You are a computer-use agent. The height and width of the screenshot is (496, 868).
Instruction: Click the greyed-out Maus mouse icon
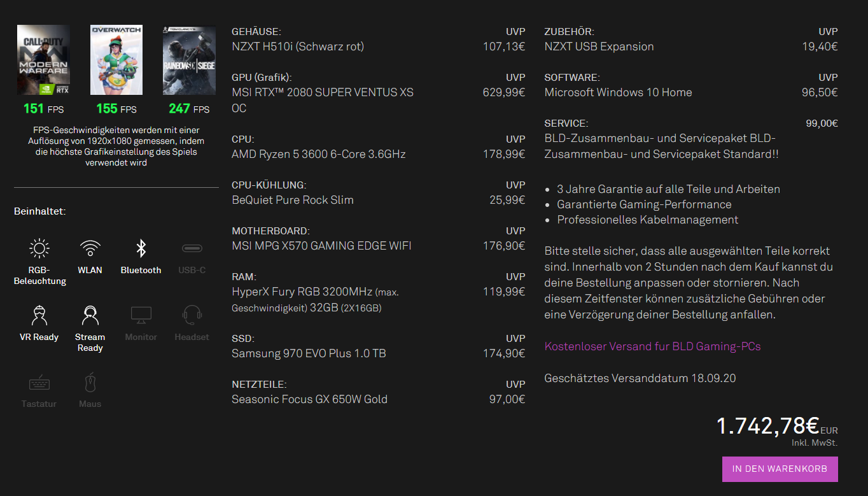[90, 383]
